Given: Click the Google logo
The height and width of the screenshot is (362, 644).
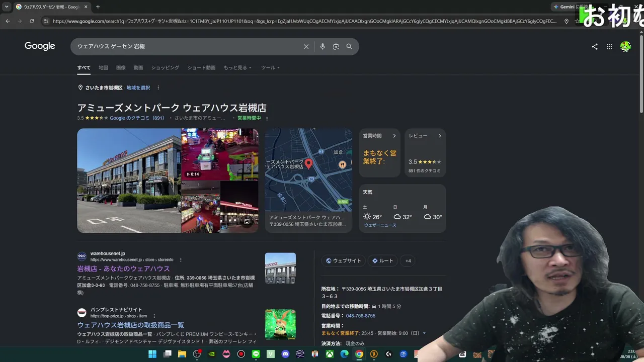Looking at the screenshot, I should tap(40, 46).
